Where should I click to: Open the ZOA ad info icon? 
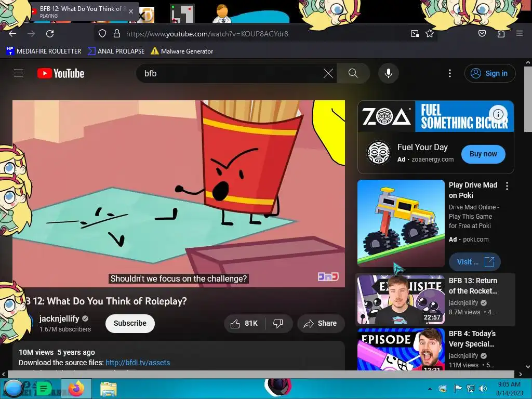pos(498,114)
